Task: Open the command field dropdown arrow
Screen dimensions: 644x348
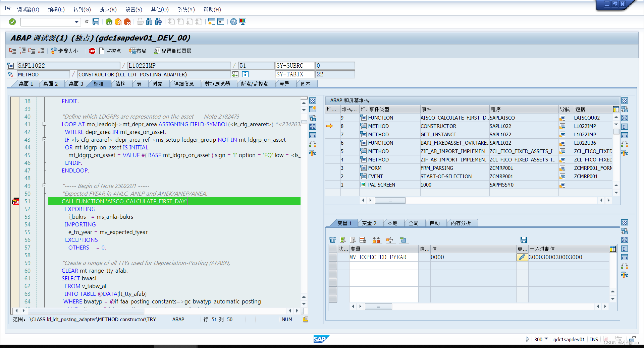Action: point(77,22)
